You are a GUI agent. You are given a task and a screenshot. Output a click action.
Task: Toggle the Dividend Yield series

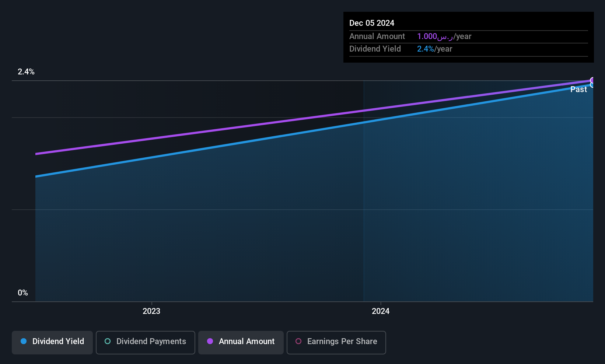coord(52,342)
